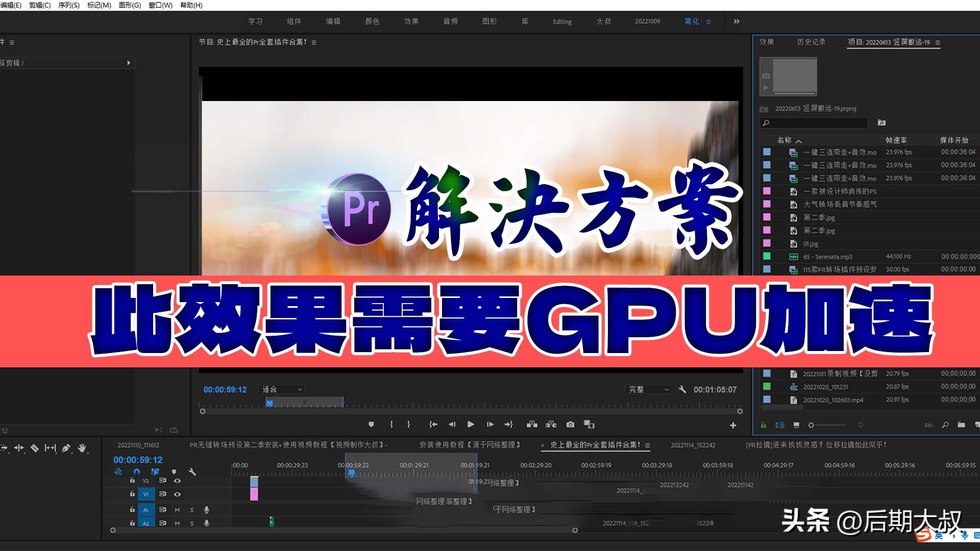Toggle lock on track V2
Image resolution: width=980 pixels, height=551 pixels.
(x=132, y=481)
